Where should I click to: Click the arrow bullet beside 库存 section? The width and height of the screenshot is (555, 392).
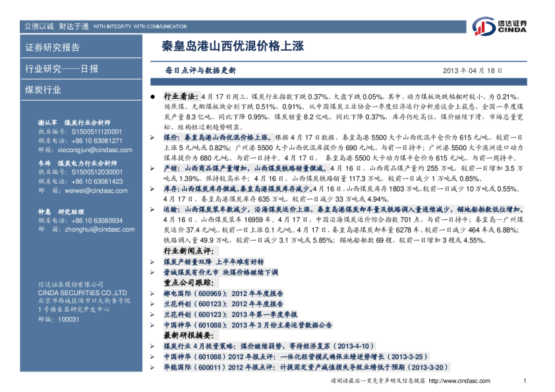pyautogui.click(x=154, y=188)
